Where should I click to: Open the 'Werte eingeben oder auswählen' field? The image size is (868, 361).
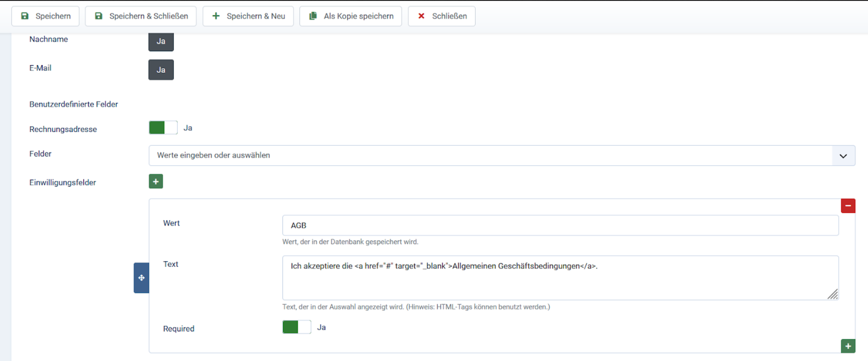coord(489,156)
